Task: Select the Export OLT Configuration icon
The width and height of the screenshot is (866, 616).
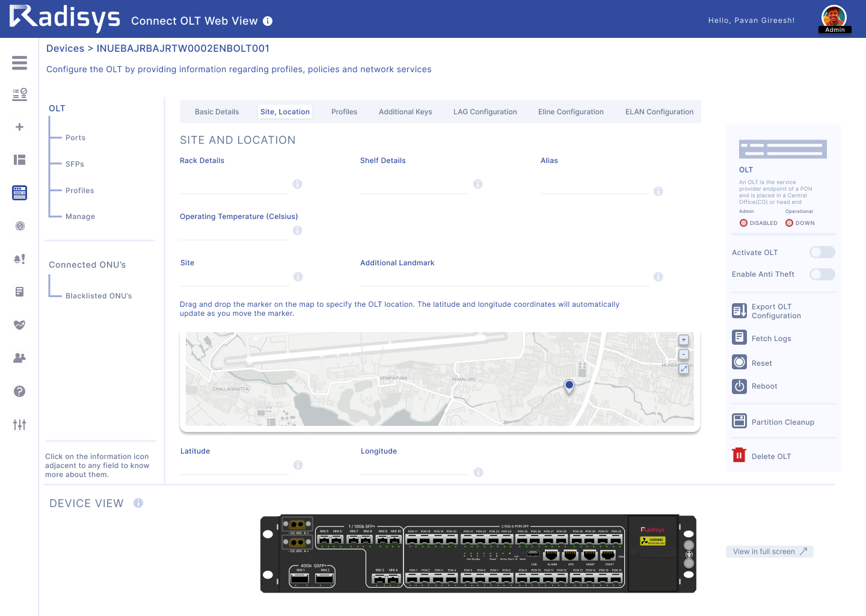Action: [x=739, y=310]
